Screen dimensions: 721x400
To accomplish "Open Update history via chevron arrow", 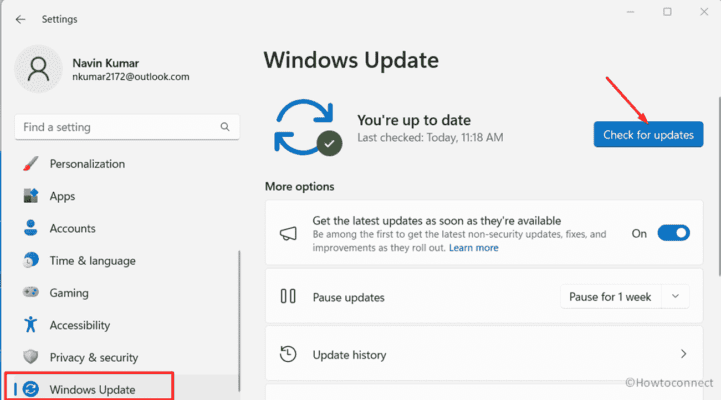I will pyautogui.click(x=684, y=354).
